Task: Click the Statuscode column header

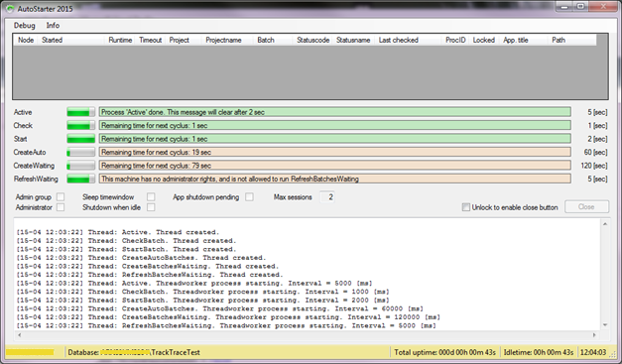Action: 312,40
